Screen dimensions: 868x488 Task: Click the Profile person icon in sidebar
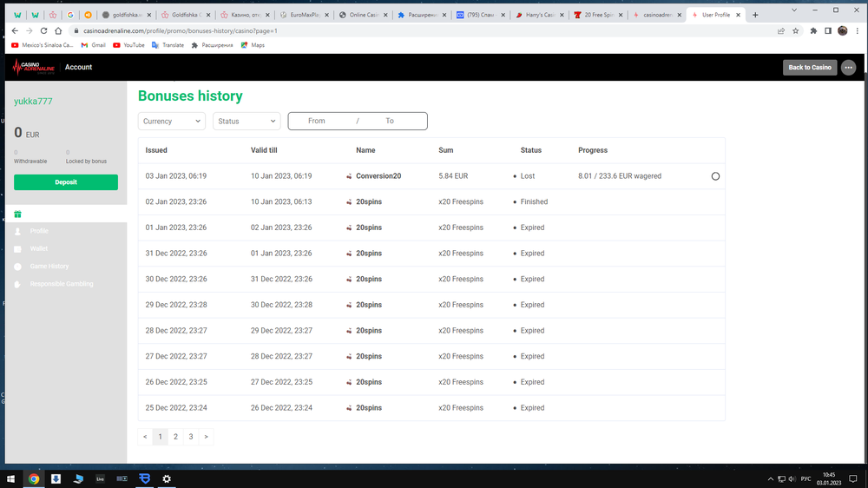(17, 231)
